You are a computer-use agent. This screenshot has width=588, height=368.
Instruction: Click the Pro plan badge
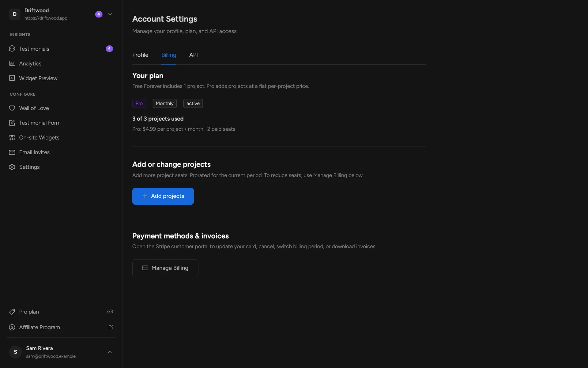point(139,103)
